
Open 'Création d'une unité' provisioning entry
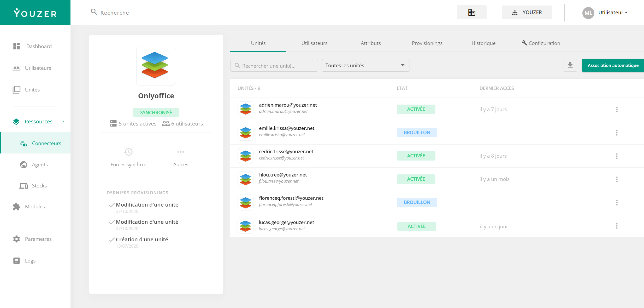coord(142,239)
